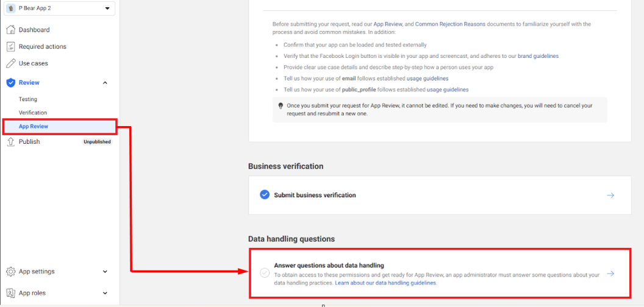The image size is (644, 307).
Task: Open the Testing sub-item
Action: click(28, 99)
